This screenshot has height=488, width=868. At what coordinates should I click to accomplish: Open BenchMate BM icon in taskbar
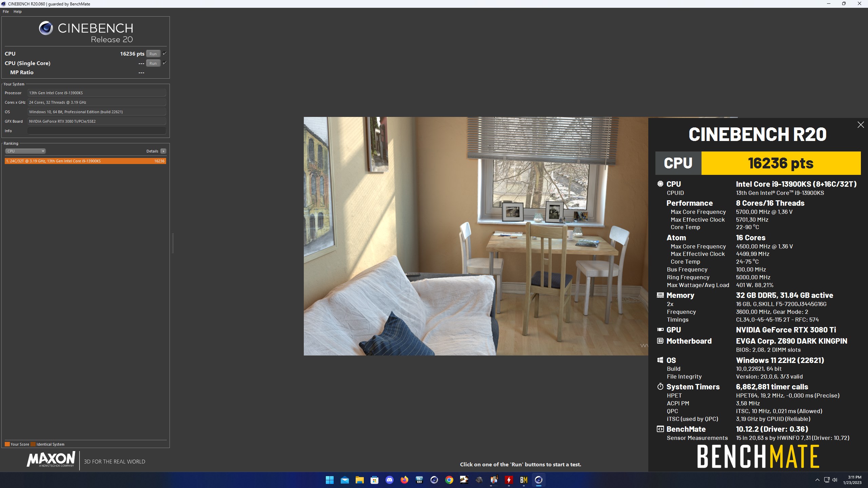(x=524, y=480)
